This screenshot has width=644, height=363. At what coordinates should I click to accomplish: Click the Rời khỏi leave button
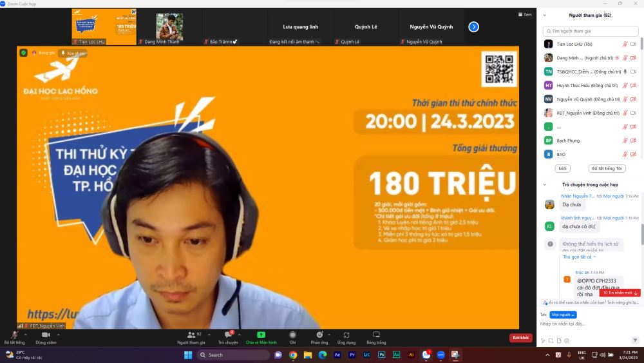point(520,337)
